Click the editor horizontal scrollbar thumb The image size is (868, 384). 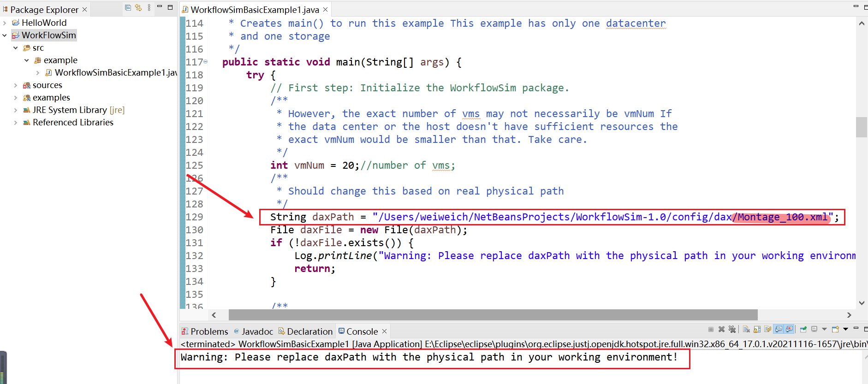pos(493,315)
